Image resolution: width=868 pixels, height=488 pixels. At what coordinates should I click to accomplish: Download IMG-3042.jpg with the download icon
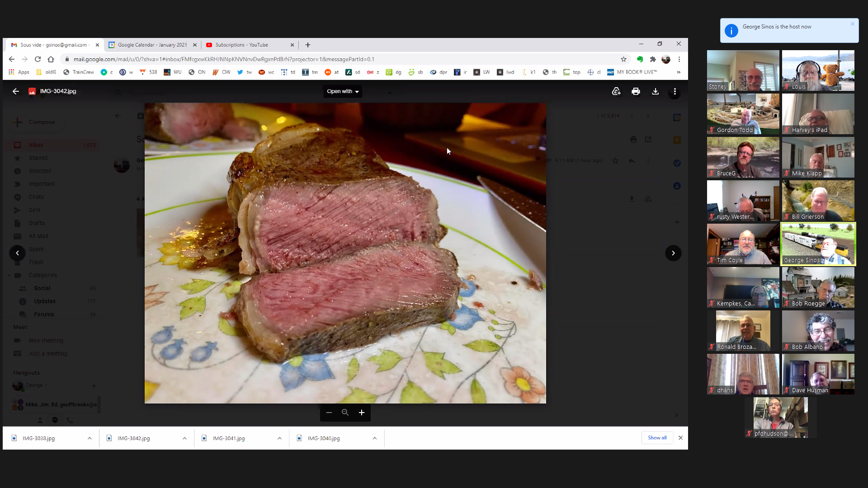click(x=655, y=92)
